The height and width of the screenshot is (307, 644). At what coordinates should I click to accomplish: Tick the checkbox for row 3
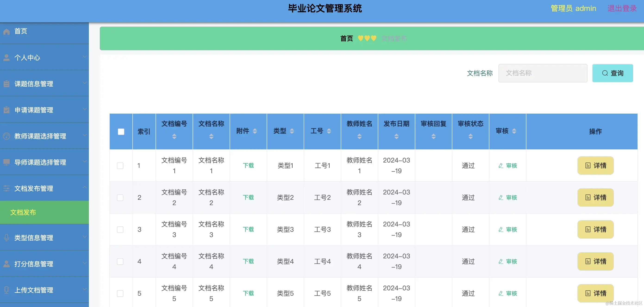pyautogui.click(x=120, y=229)
